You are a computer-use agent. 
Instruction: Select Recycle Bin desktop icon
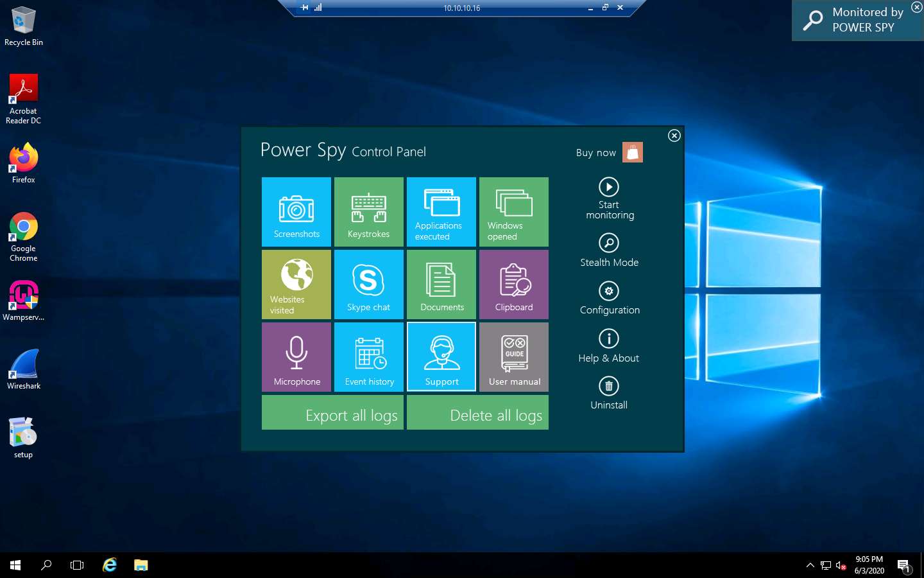point(24,26)
